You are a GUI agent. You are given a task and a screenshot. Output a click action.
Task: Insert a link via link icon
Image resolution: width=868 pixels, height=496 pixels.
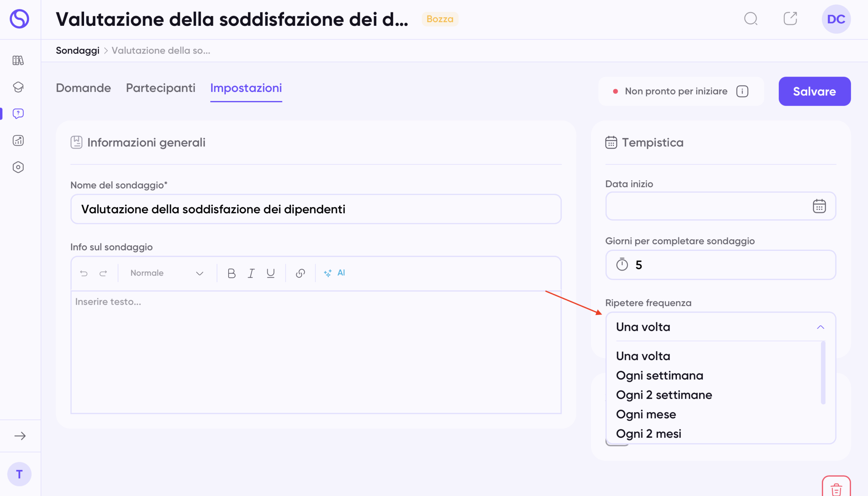[300, 273]
